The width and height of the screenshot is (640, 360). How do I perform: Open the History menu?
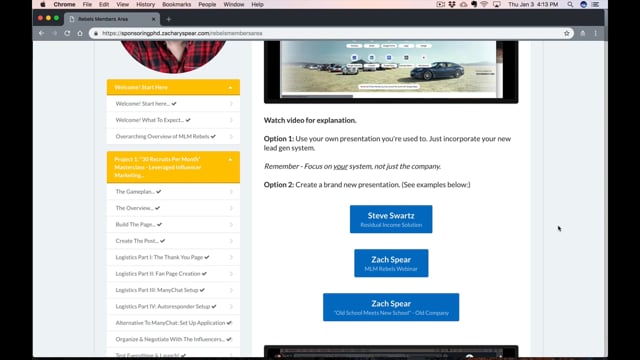click(x=145, y=4)
